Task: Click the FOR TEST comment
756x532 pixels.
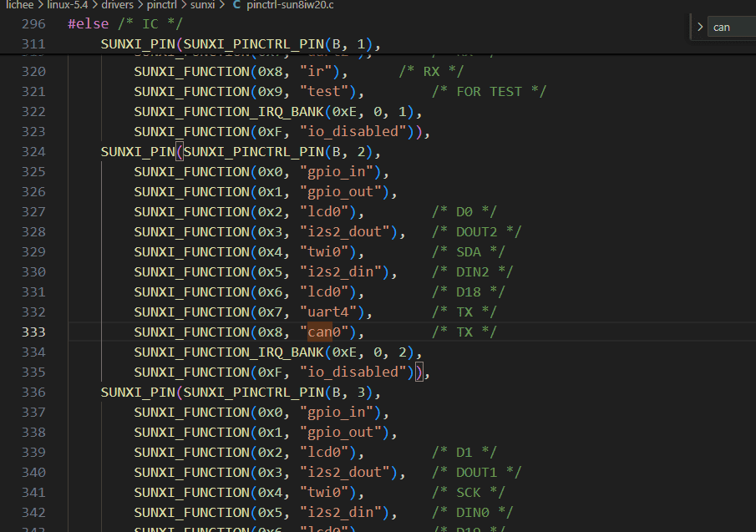Action: 489,91
